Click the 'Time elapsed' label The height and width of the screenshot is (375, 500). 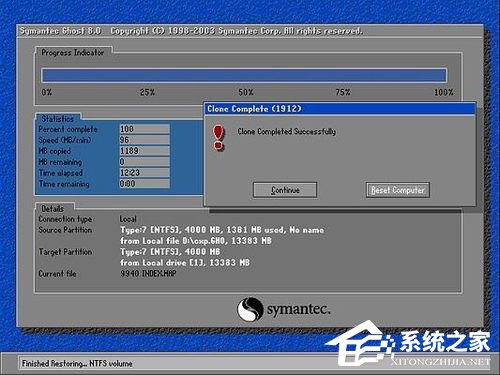61,173
